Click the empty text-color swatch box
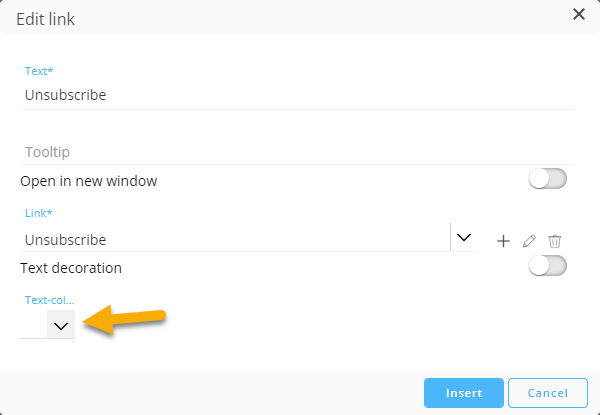600x415 pixels. coord(33,325)
